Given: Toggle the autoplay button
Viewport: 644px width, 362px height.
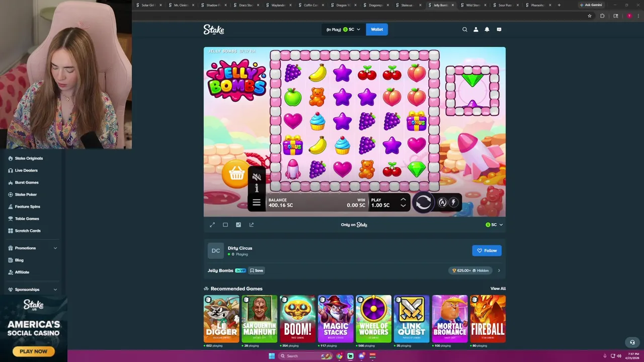Looking at the screenshot, I should coord(442,202).
